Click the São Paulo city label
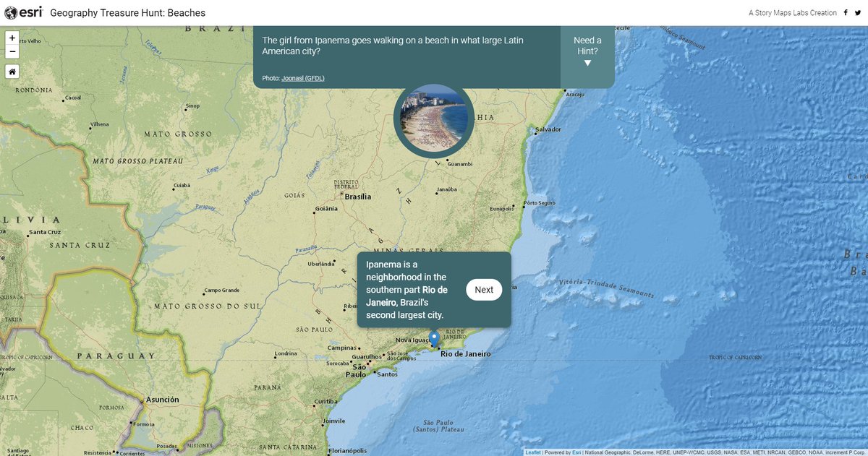 356,370
